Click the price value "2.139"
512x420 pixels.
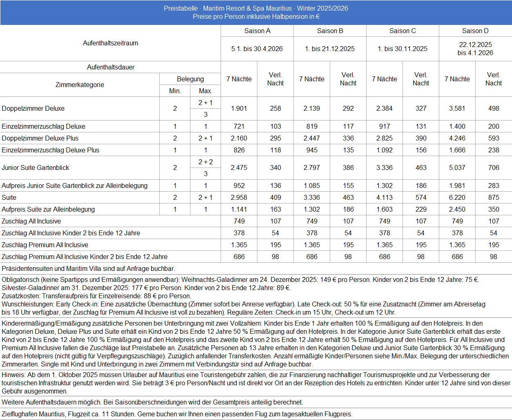[312, 108]
